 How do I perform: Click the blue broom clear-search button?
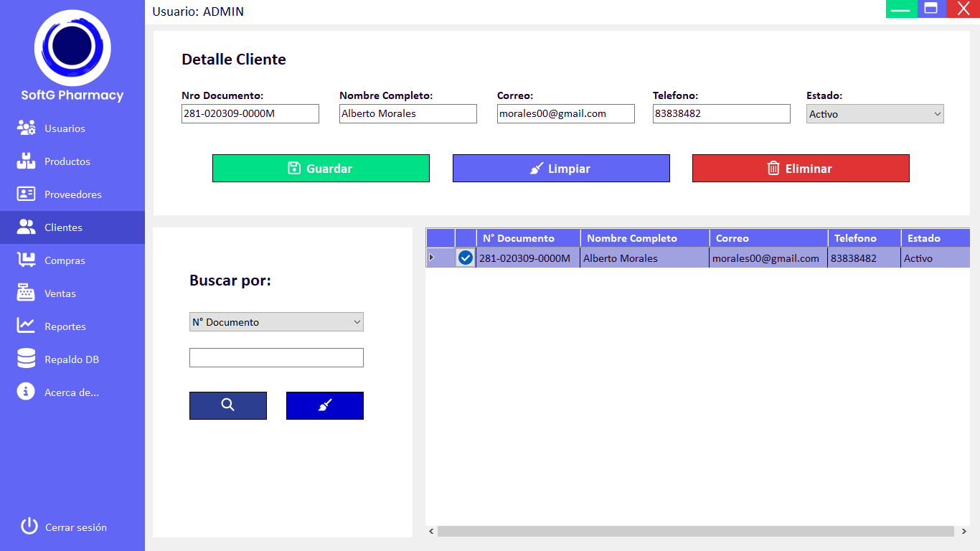coord(324,405)
